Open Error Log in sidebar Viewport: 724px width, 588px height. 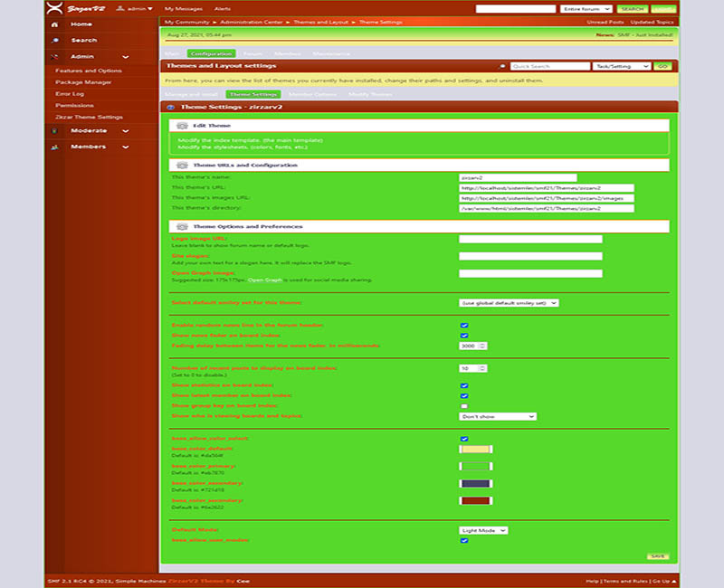pos(70,94)
